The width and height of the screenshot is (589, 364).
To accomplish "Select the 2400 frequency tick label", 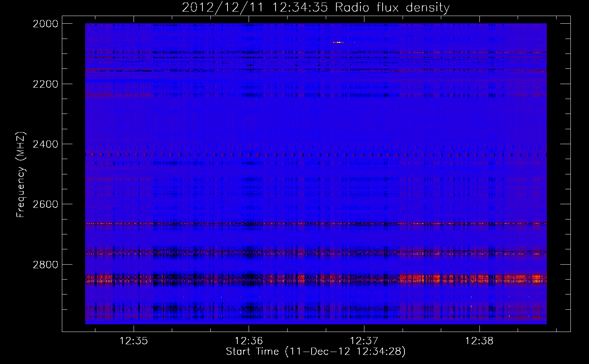I will [46, 144].
